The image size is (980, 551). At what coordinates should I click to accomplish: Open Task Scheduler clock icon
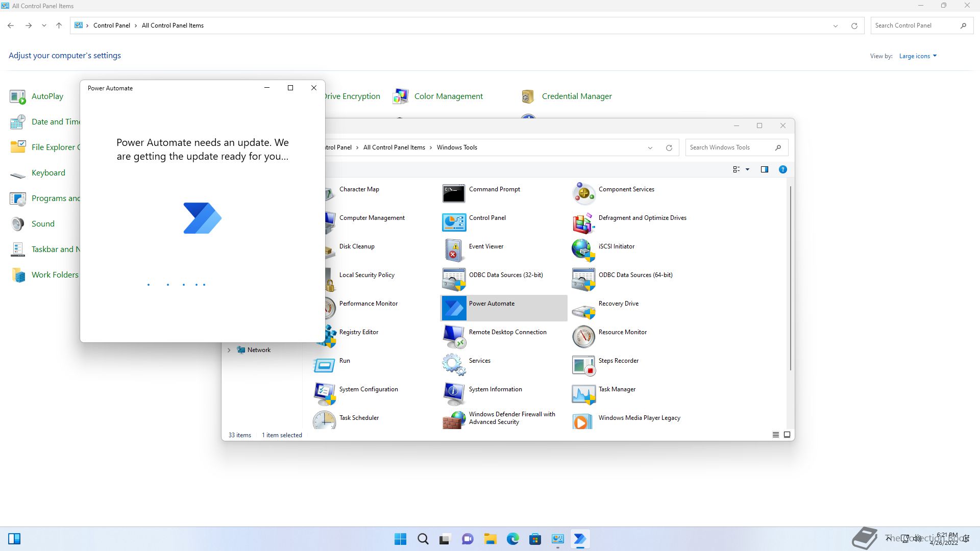[324, 420]
